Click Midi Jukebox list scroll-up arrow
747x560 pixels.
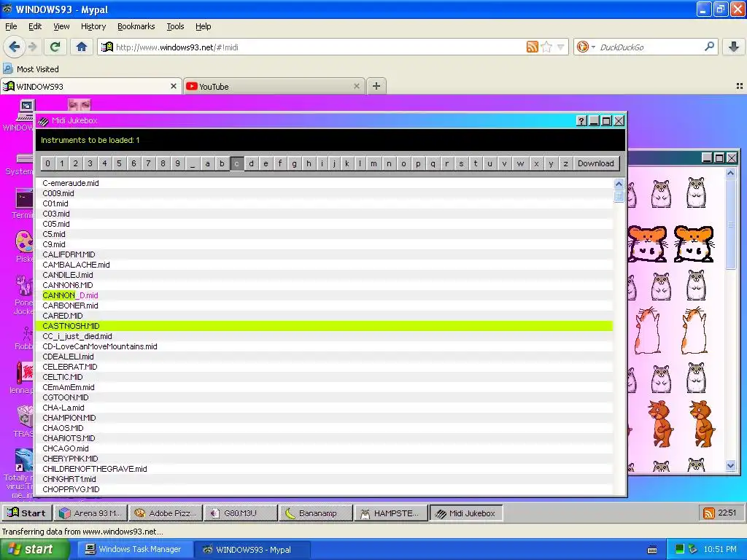coord(619,184)
